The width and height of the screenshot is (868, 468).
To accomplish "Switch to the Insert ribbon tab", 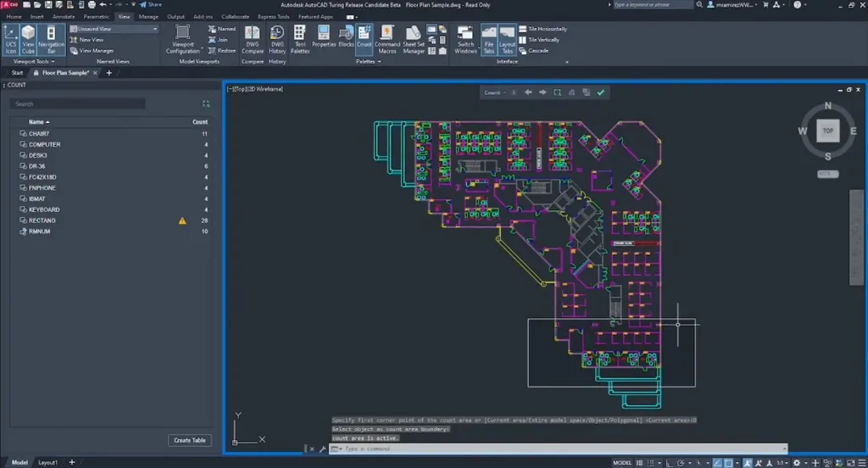I will click(x=37, y=17).
